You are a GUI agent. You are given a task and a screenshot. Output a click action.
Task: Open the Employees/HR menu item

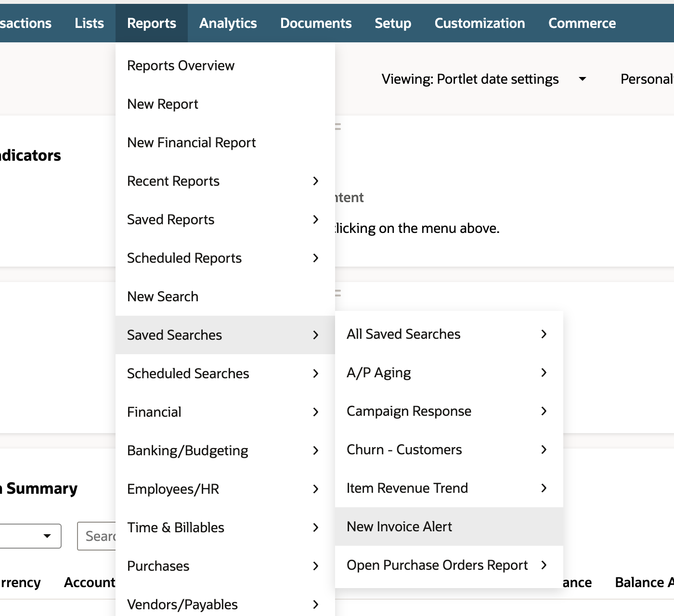coord(225,489)
